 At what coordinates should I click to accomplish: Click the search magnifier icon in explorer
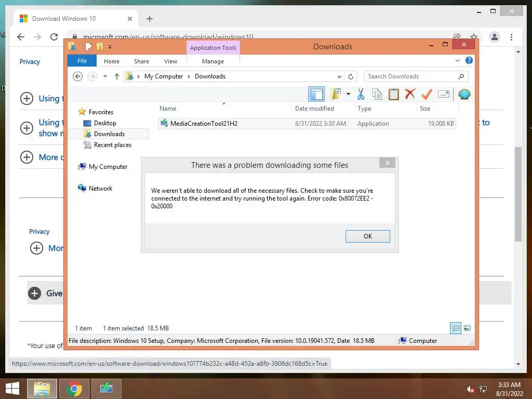click(x=461, y=76)
